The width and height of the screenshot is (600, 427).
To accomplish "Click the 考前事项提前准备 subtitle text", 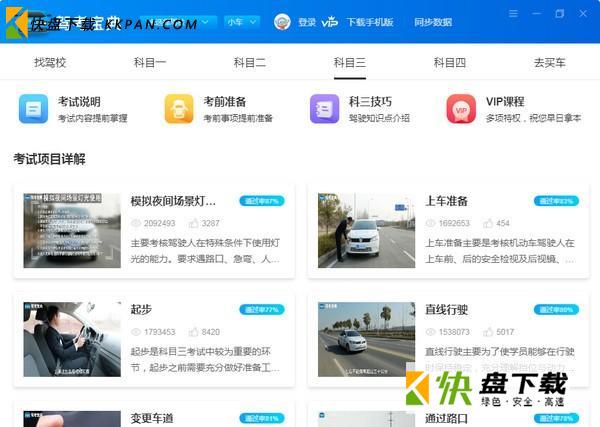I will pos(238,118).
